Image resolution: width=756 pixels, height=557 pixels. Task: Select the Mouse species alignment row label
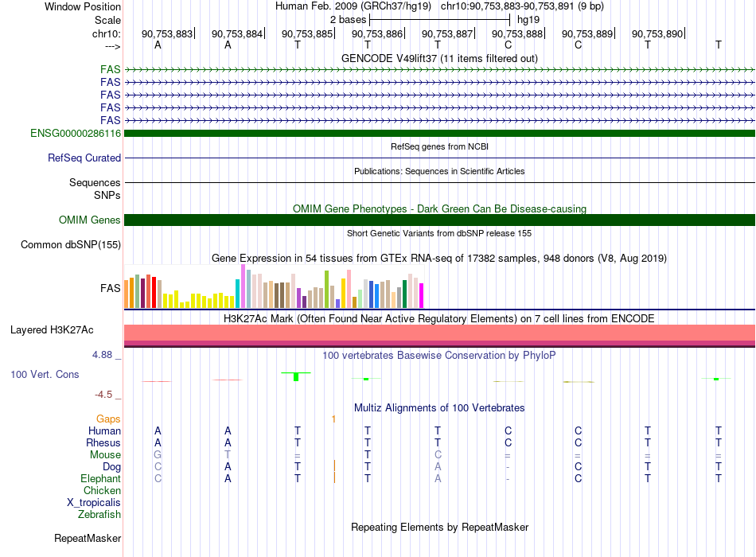(x=105, y=455)
